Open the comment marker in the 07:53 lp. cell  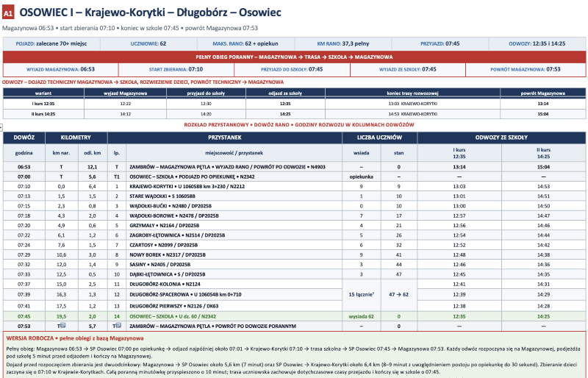click(x=118, y=326)
